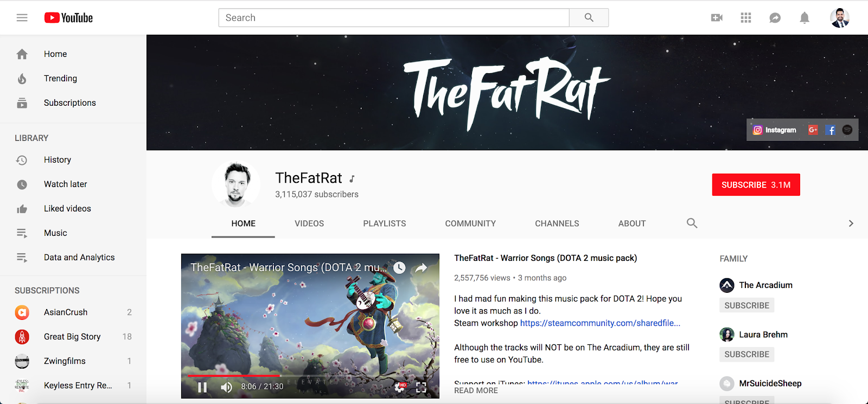Mute the video volume
The width and height of the screenshot is (868, 404).
226,387
